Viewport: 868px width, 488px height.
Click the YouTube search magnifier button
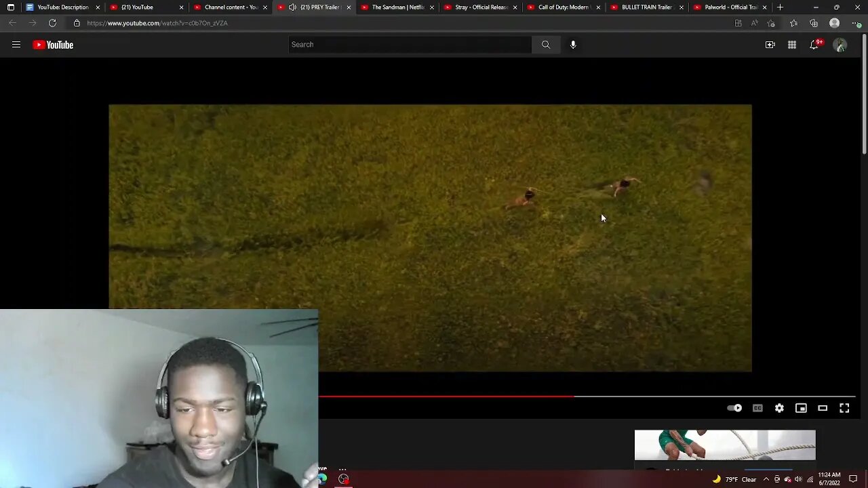tap(546, 45)
